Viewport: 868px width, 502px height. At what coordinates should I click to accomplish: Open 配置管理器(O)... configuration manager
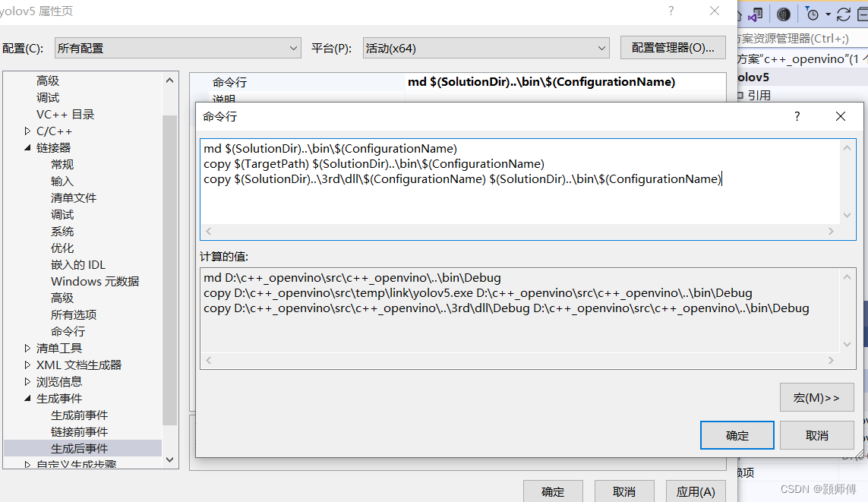tap(673, 48)
